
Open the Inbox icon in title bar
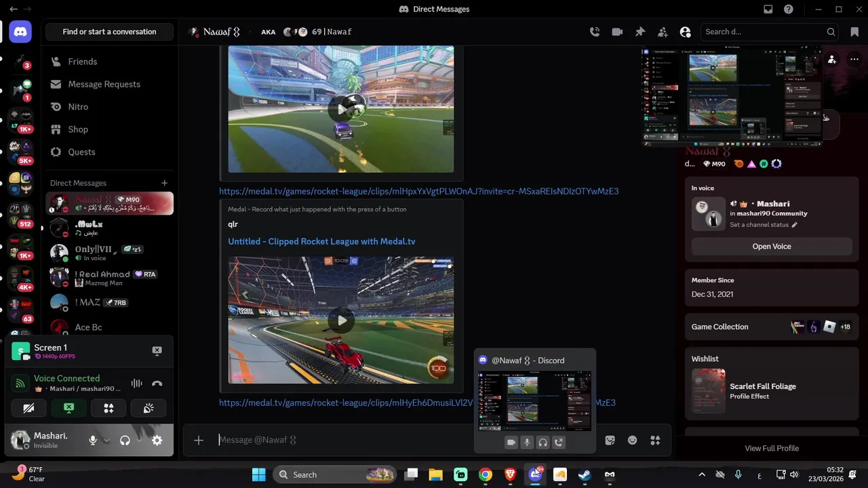(768, 9)
